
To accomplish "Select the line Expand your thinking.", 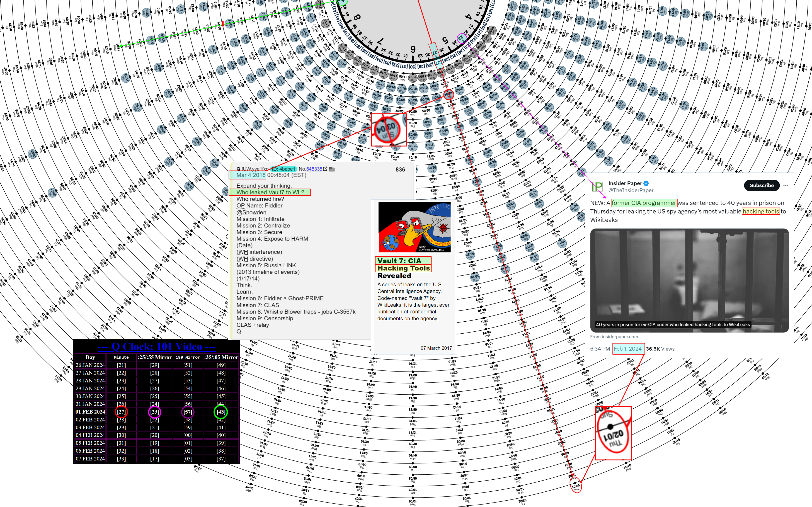I will click(264, 186).
